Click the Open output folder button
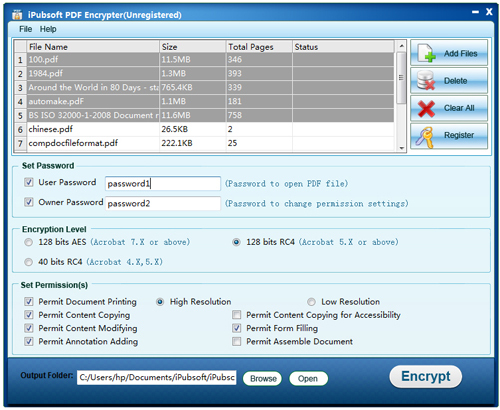Viewport: 500px width, 410px height. [308, 379]
